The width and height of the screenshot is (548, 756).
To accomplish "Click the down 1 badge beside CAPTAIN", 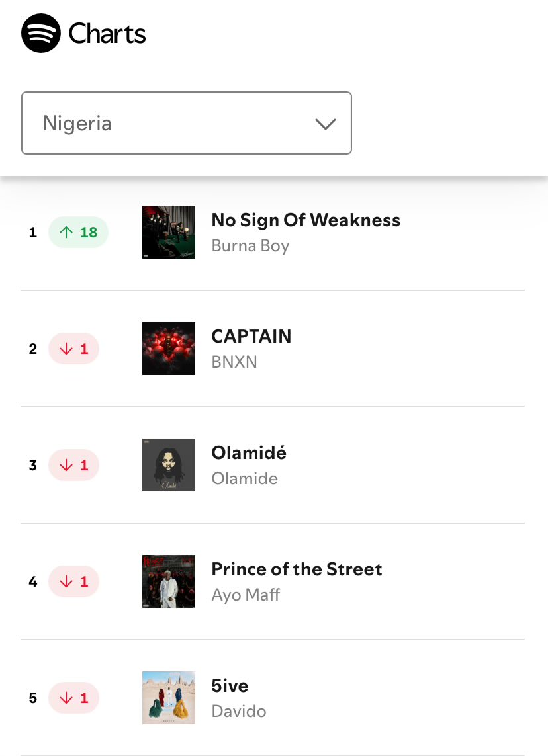I will [74, 349].
